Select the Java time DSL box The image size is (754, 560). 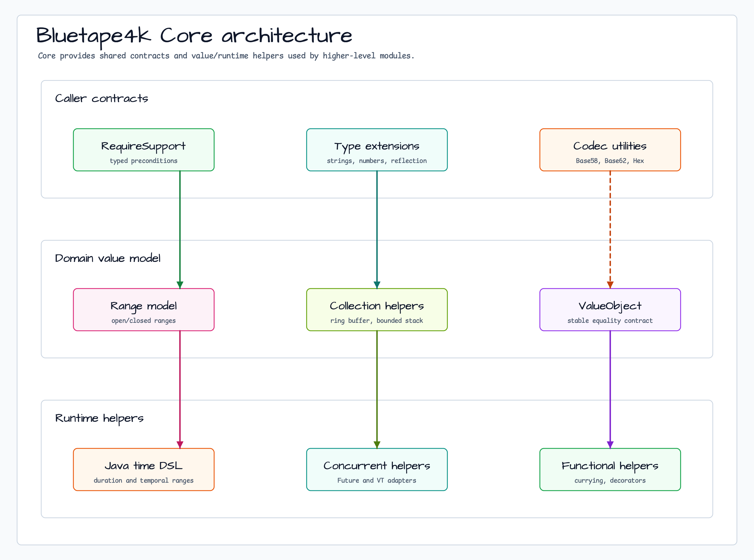(144, 470)
